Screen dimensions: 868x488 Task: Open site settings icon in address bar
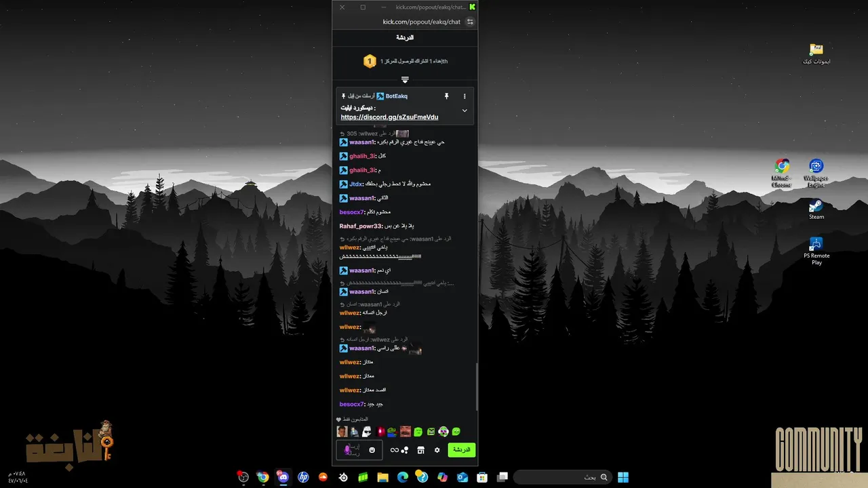click(x=470, y=22)
